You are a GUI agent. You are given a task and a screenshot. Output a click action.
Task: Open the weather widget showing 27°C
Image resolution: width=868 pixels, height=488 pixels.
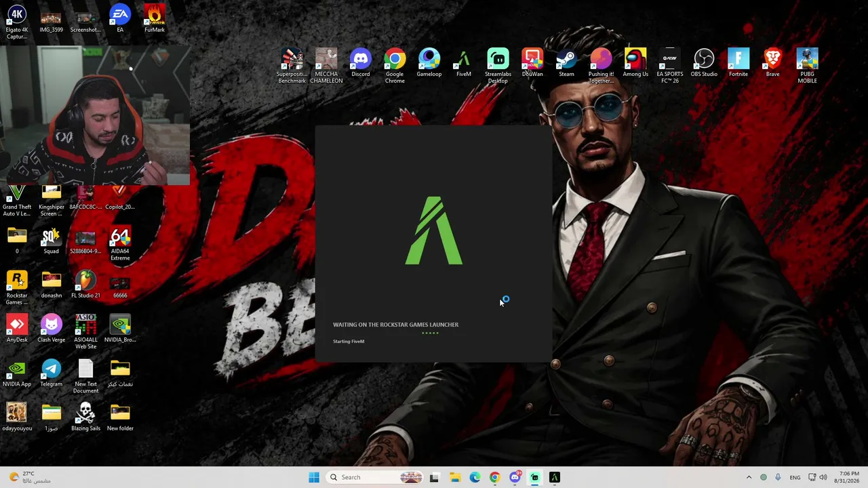(x=31, y=477)
